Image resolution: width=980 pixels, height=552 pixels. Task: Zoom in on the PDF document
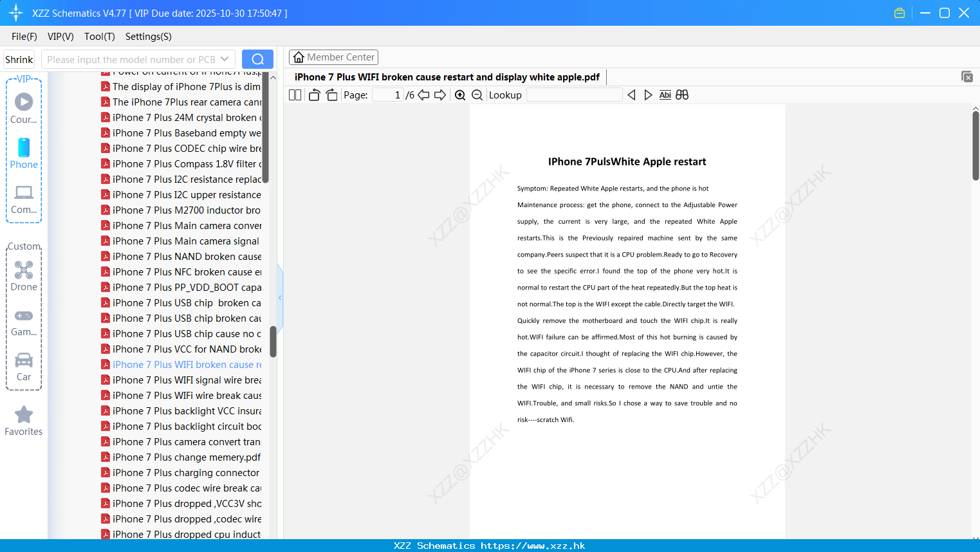click(460, 95)
